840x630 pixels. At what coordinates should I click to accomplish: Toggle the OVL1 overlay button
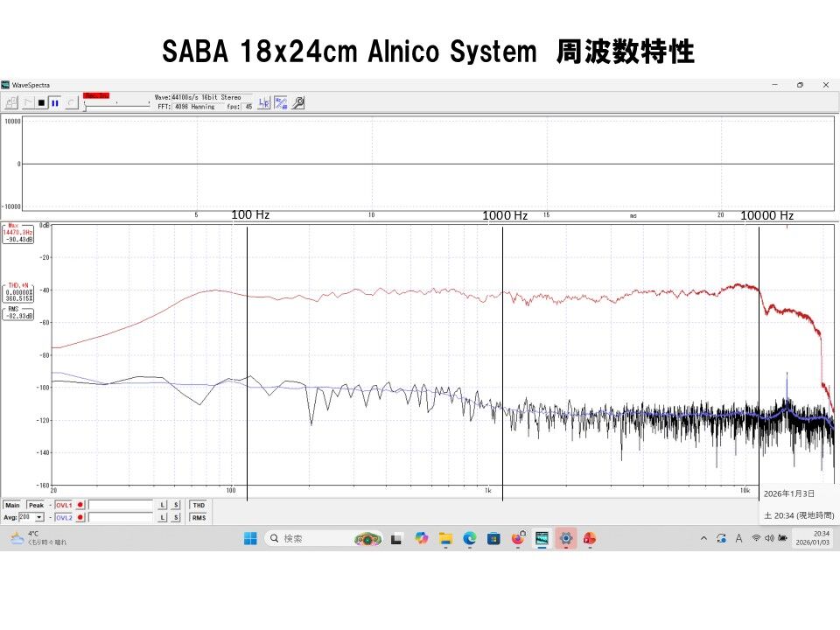click(64, 505)
